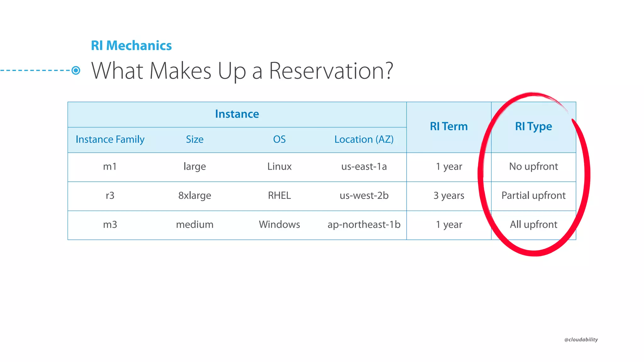Click the '3 years' term cell
Image resolution: width=644 pixels, height=362 pixels.
[x=449, y=195]
